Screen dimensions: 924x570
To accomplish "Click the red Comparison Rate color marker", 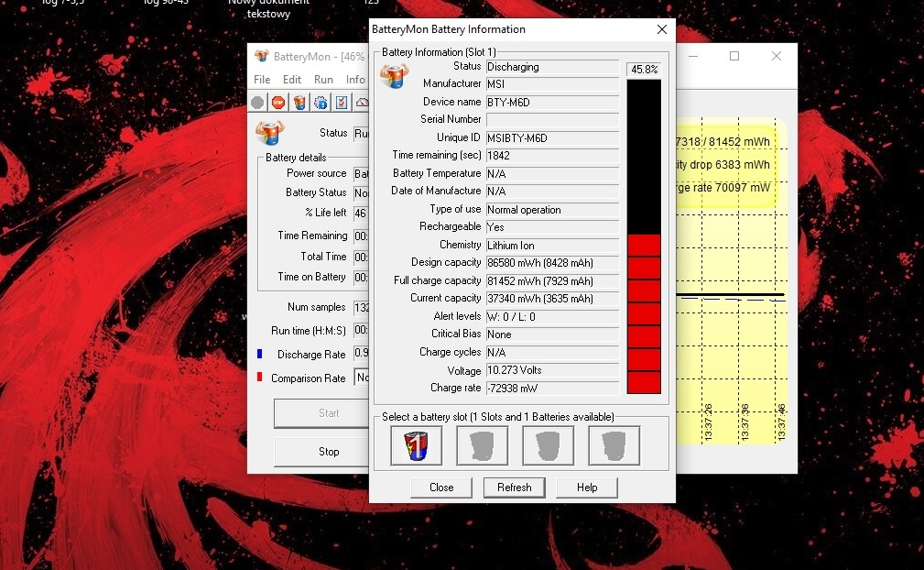I will click(x=259, y=378).
